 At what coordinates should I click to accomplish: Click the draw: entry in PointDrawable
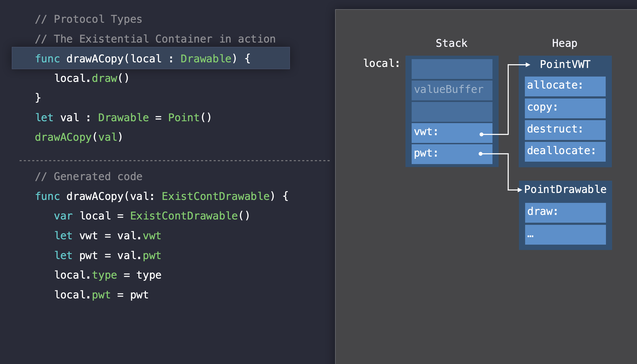[x=565, y=212]
